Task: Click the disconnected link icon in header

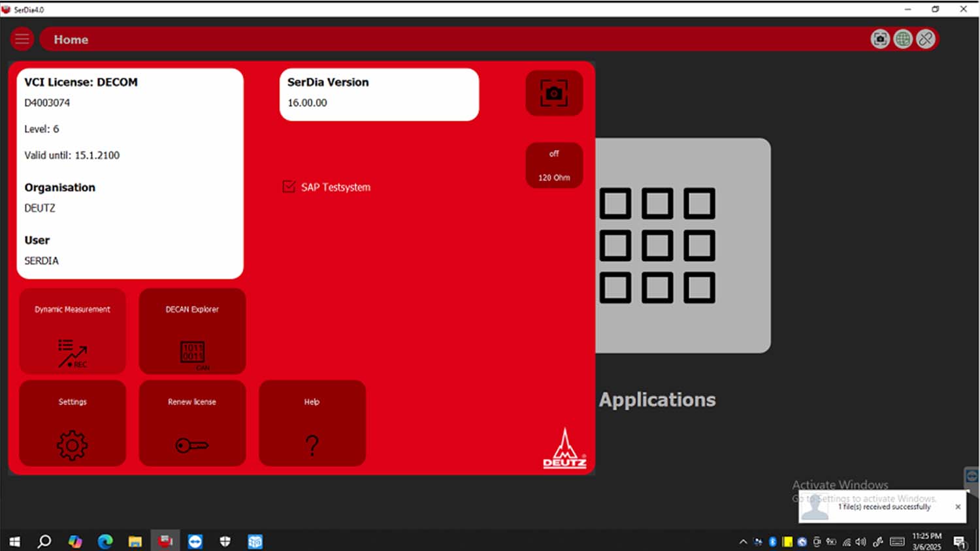Action: 926,39
